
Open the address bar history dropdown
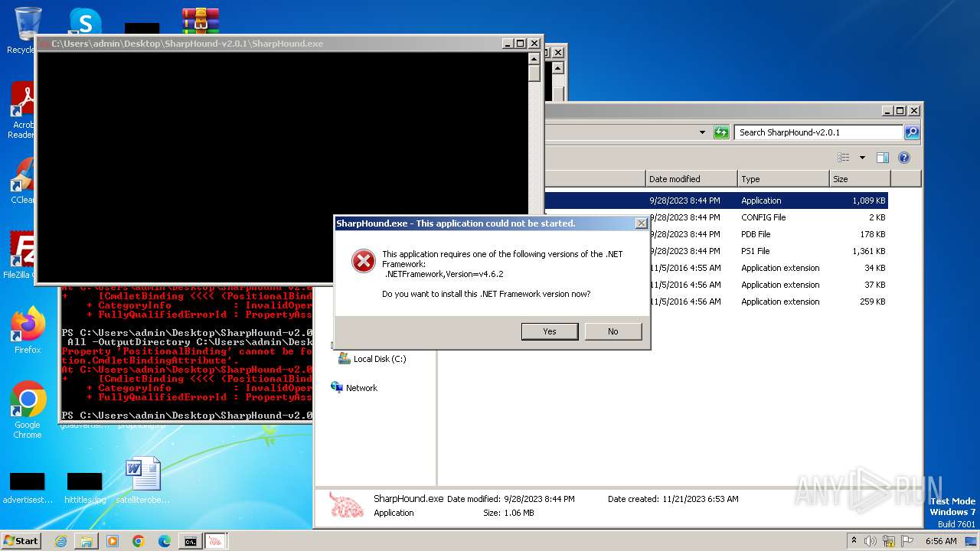click(x=702, y=132)
